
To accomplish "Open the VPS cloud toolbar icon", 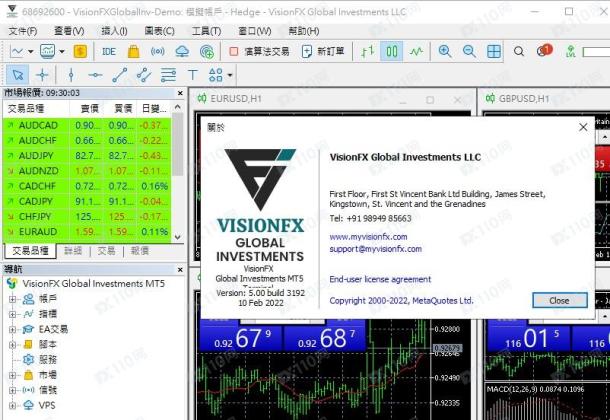I will point(182,51).
